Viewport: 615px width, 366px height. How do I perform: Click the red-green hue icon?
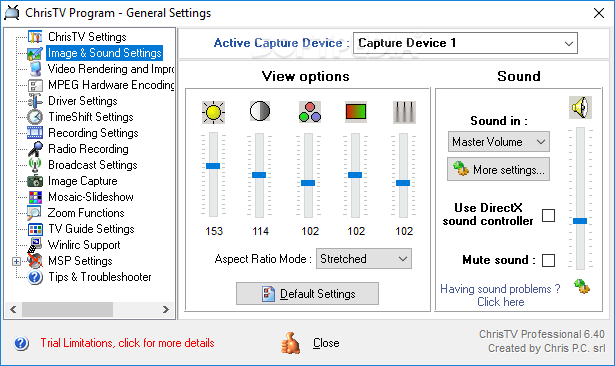point(356,112)
